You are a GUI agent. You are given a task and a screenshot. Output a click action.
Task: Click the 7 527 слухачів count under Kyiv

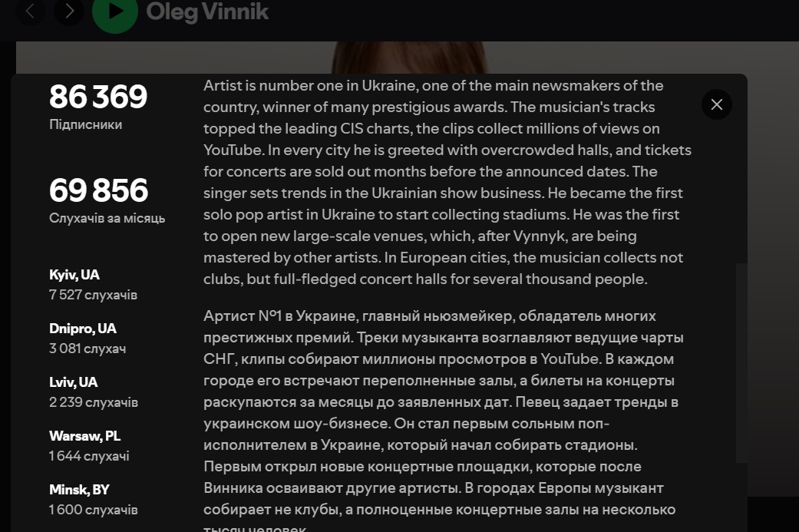click(94, 294)
